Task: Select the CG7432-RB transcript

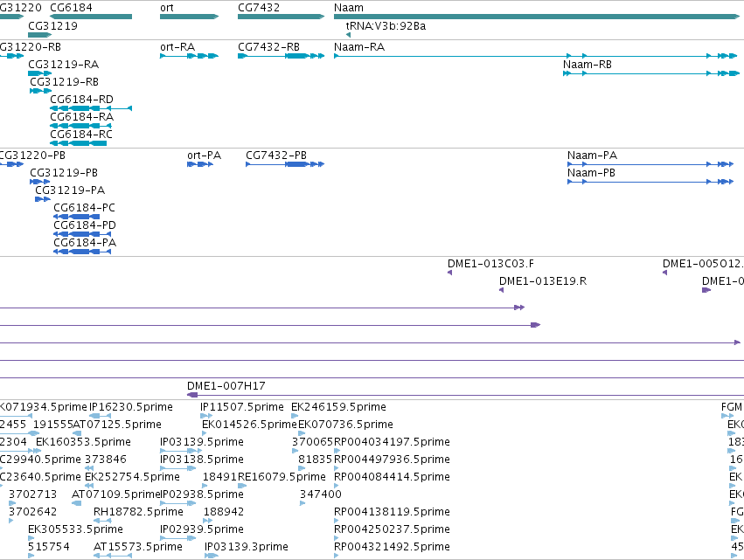Action: [281, 56]
